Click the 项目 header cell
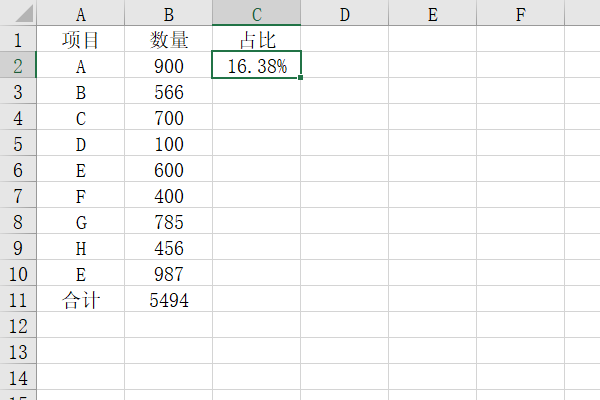Screen dimensions: 600x400 80,39
